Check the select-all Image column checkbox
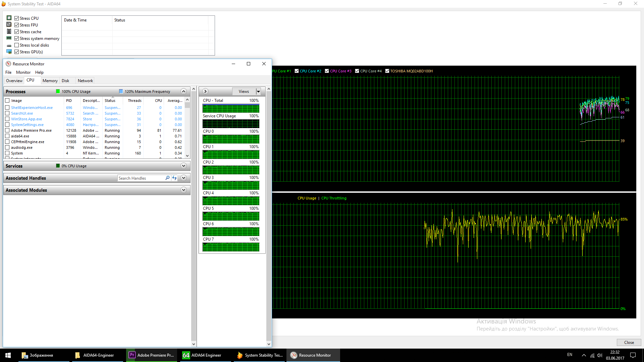The height and width of the screenshot is (362, 644). tap(7, 100)
